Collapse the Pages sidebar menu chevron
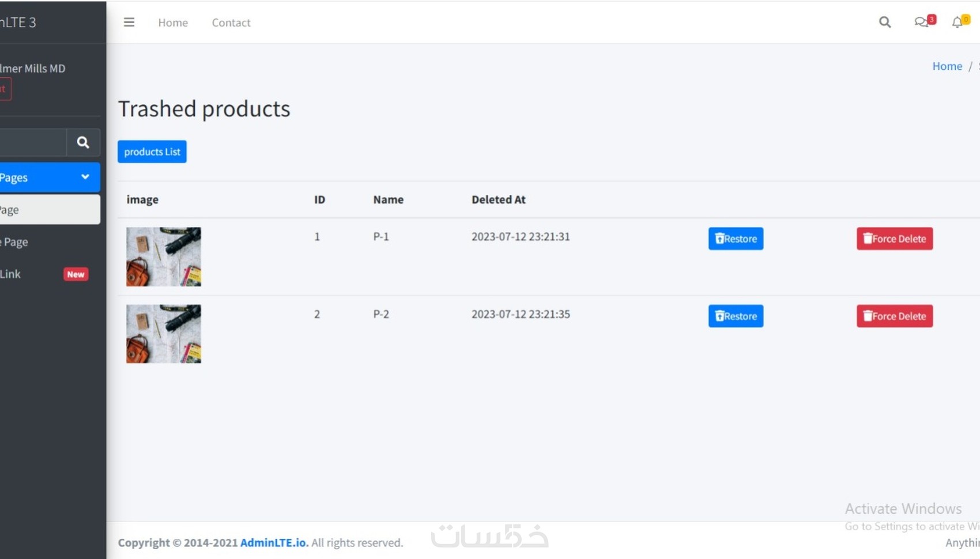 pos(85,177)
